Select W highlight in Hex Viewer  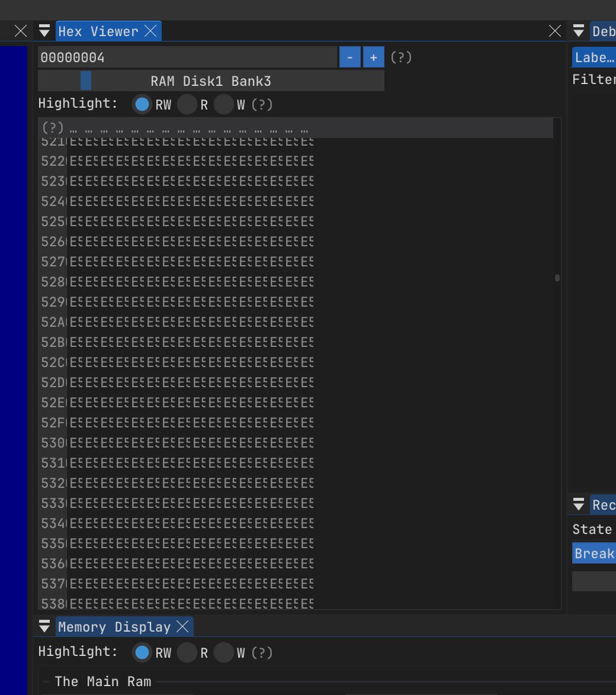tap(224, 105)
